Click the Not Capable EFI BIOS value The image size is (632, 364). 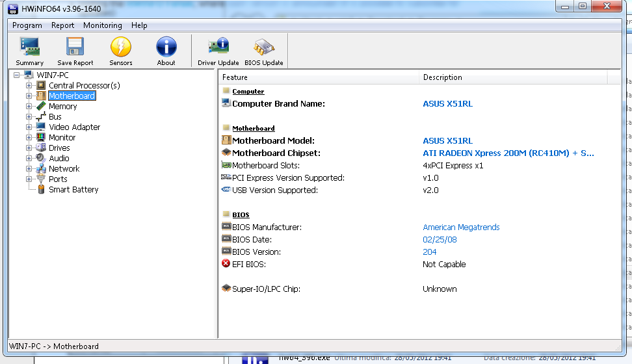click(444, 264)
